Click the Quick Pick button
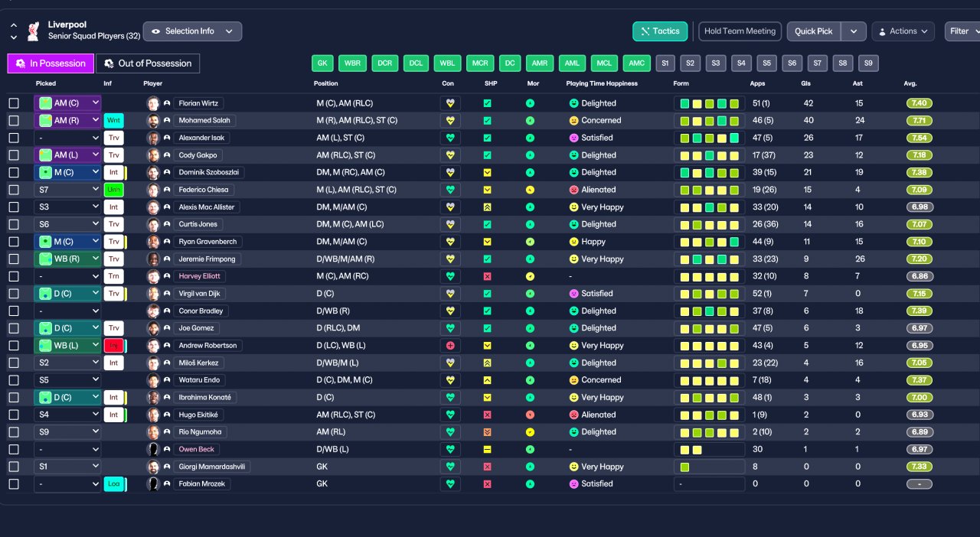This screenshot has width=980, height=537. (814, 31)
